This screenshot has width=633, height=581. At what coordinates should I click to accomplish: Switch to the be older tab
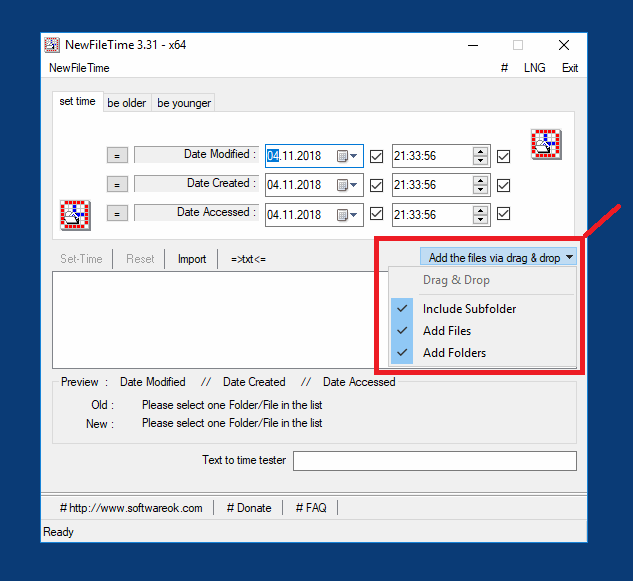127,103
